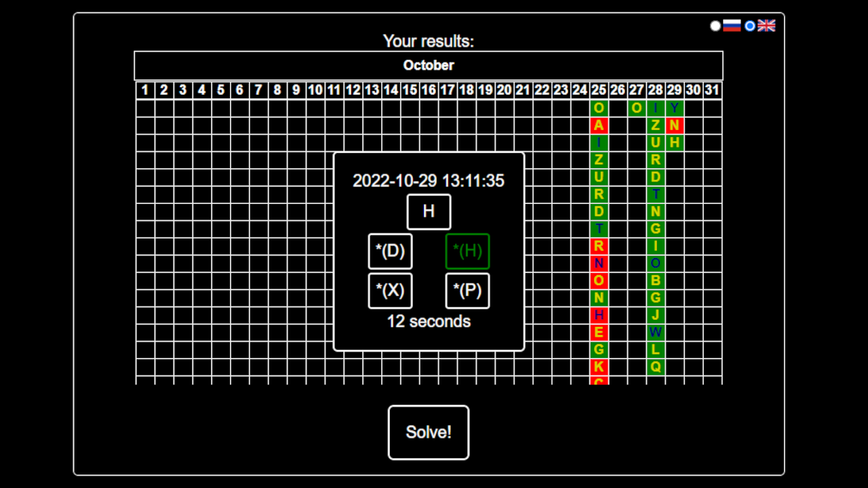868x488 pixels.
Task: Click the *(X) key option
Action: pos(390,291)
